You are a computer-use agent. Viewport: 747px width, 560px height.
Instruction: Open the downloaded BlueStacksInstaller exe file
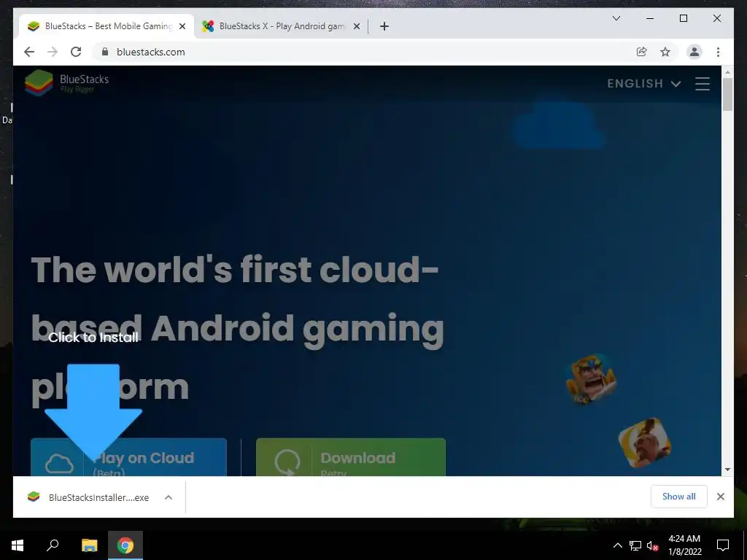click(x=88, y=497)
